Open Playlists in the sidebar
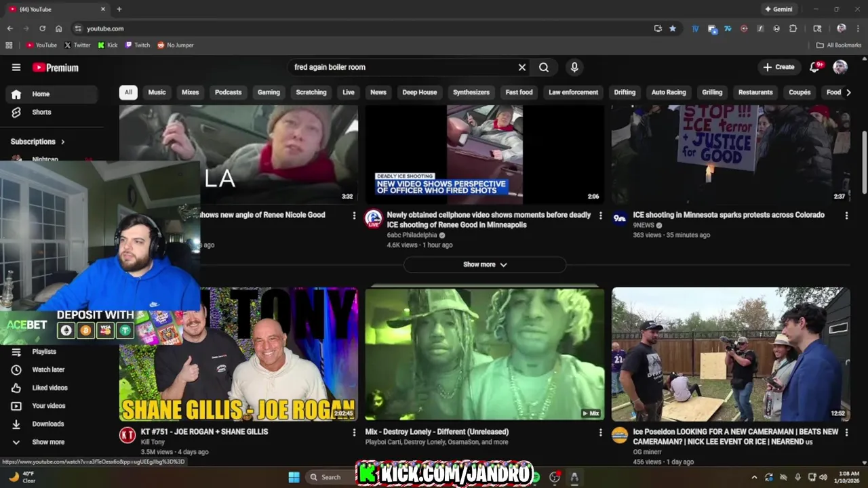This screenshot has height=488, width=868. pos(51,352)
